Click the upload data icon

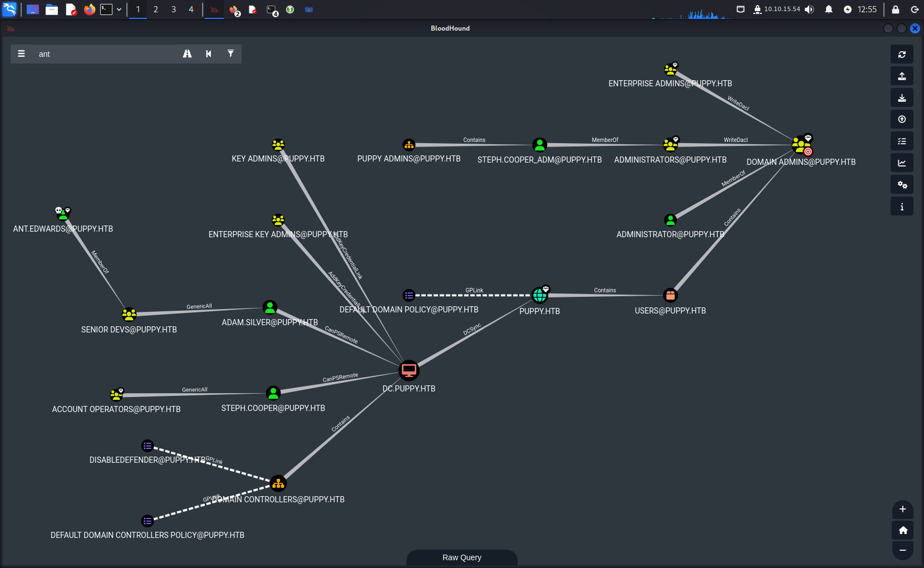pos(902,119)
